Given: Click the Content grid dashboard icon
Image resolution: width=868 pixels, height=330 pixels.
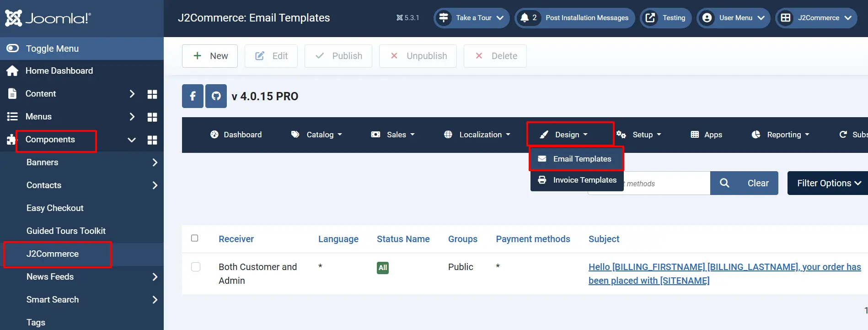Looking at the screenshot, I should coord(152,94).
